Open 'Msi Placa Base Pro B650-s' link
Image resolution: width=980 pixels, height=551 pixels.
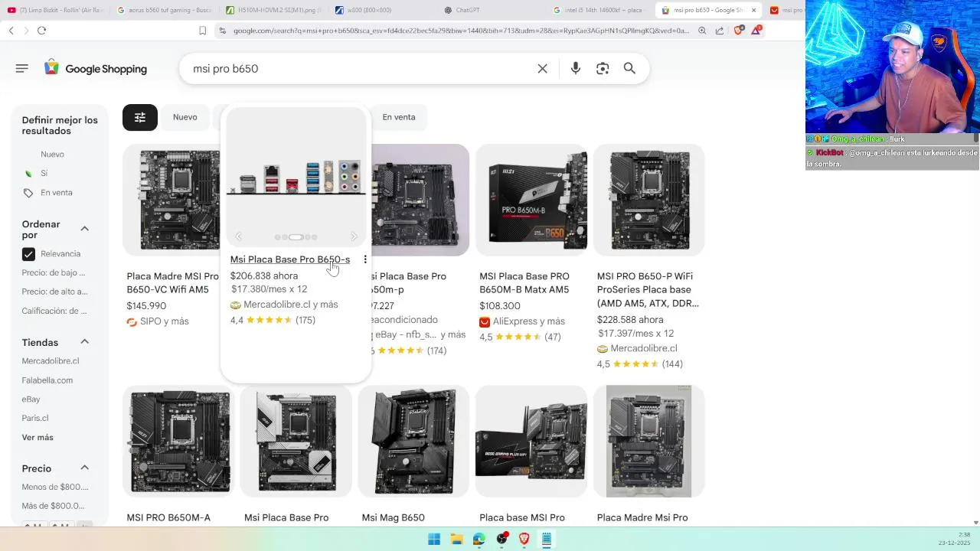pyautogui.click(x=290, y=259)
